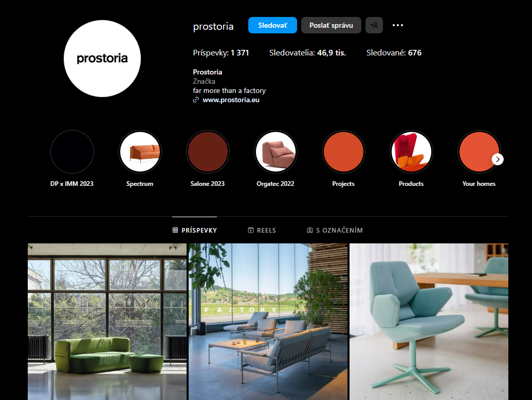The width and height of the screenshot is (532, 400).
Task: Open the DP x IMM 2023 highlight
Action: coord(72,151)
